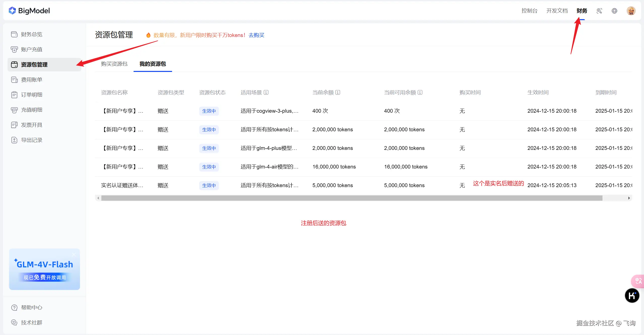Screen dimensions: 644x335
Task: Switch to 购买资源包 tab
Action: [x=114, y=64]
